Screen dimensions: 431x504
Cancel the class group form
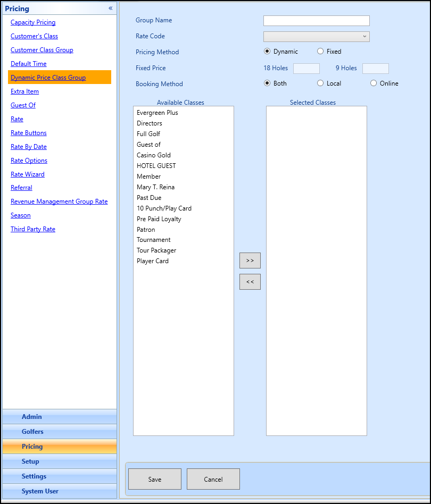coord(213,479)
